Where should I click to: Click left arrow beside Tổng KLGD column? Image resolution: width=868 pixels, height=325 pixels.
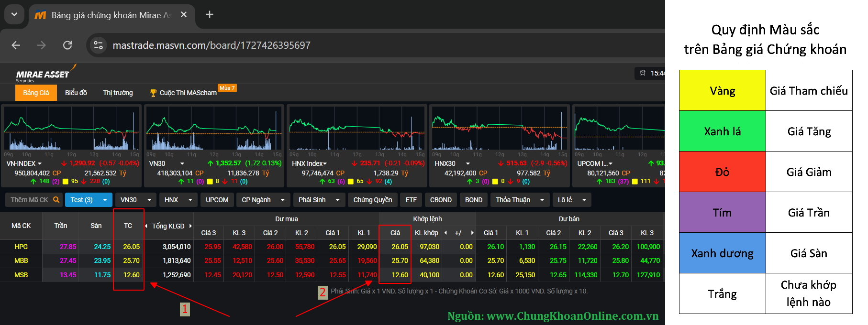pyautogui.click(x=146, y=226)
